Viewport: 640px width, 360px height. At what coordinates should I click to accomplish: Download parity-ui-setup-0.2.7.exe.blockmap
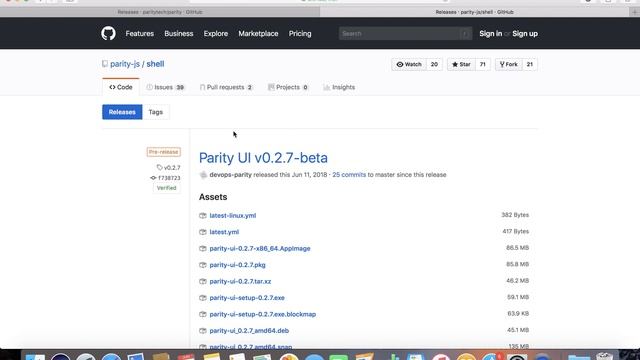[x=262, y=314]
